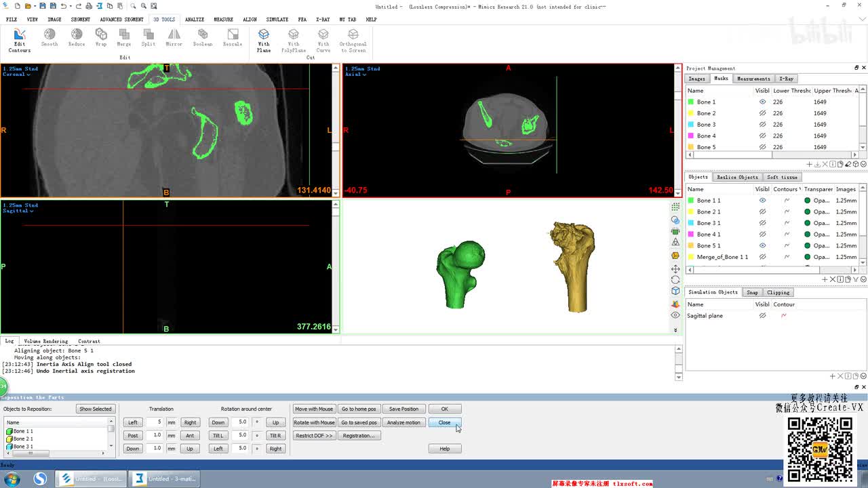Click the Mirror tool icon

click(x=174, y=38)
